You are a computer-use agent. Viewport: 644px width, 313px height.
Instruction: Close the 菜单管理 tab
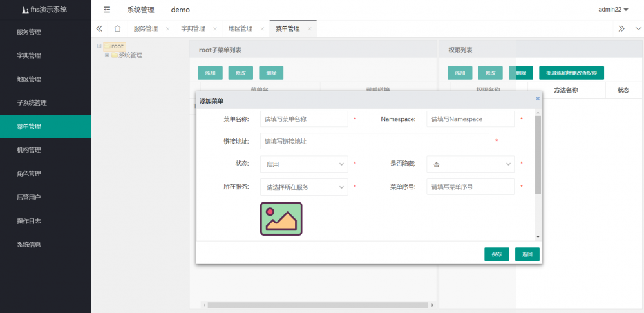click(x=309, y=29)
